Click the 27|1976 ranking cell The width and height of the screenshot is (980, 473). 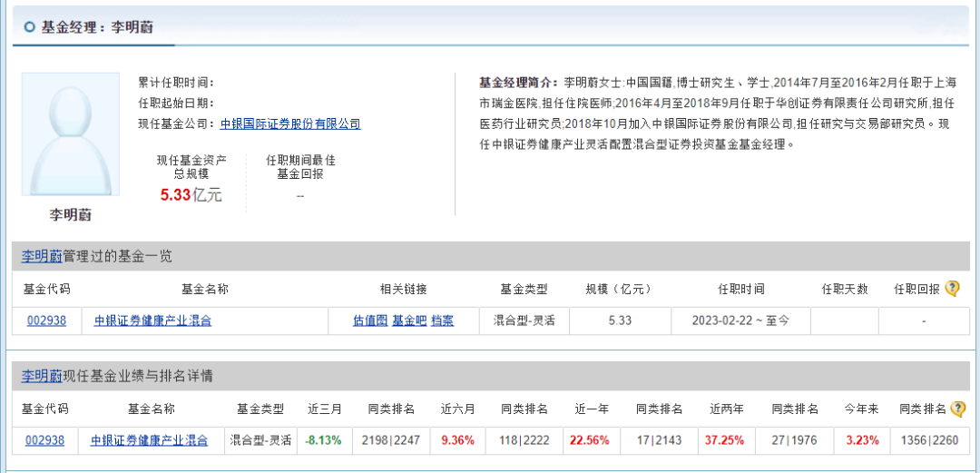pos(795,440)
